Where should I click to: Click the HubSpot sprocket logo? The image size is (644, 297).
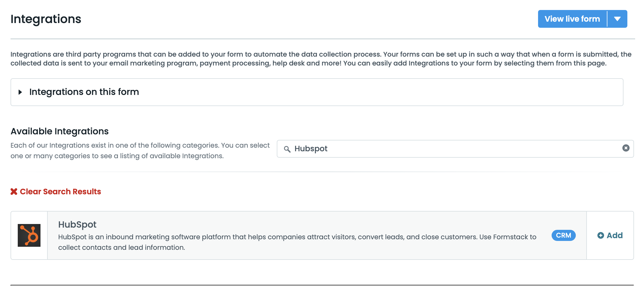click(x=29, y=235)
